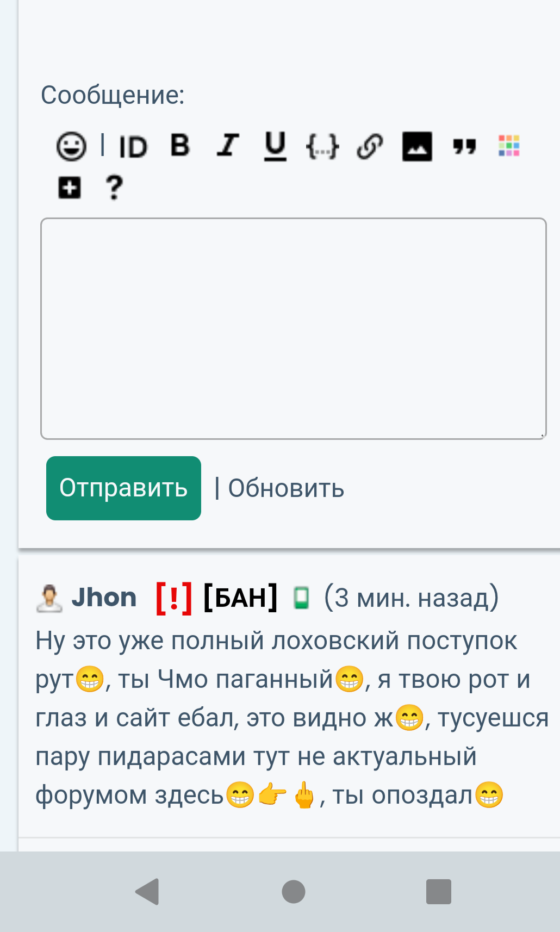Tap the Android home button
This screenshot has width=560, height=932.
pyautogui.click(x=294, y=892)
